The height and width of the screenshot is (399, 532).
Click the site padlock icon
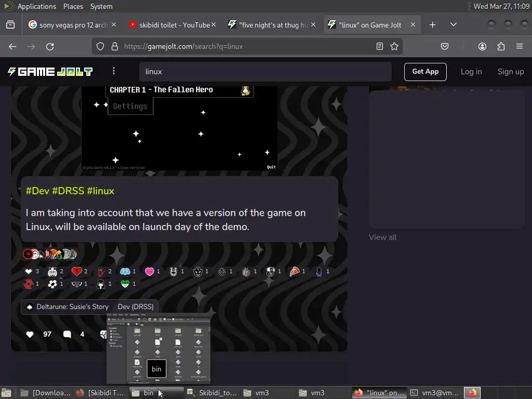pyautogui.click(x=115, y=46)
